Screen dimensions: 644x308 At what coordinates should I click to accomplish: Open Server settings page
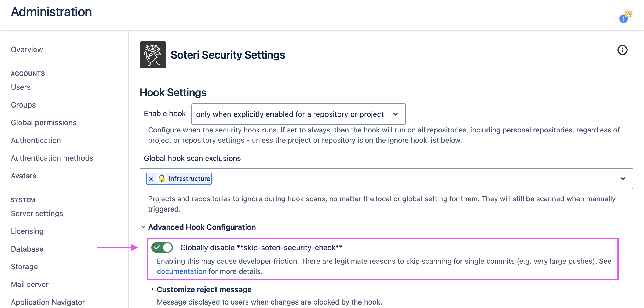pos(37,214)
